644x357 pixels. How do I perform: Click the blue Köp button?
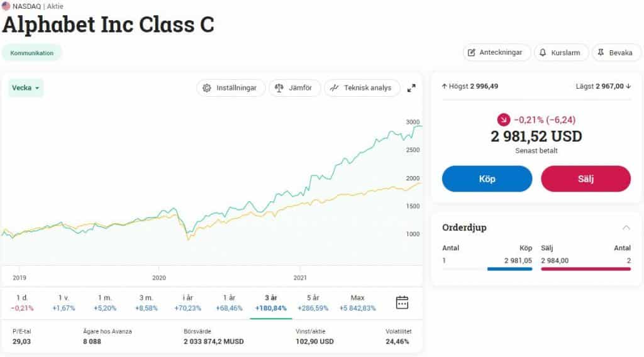pos(487,179)
